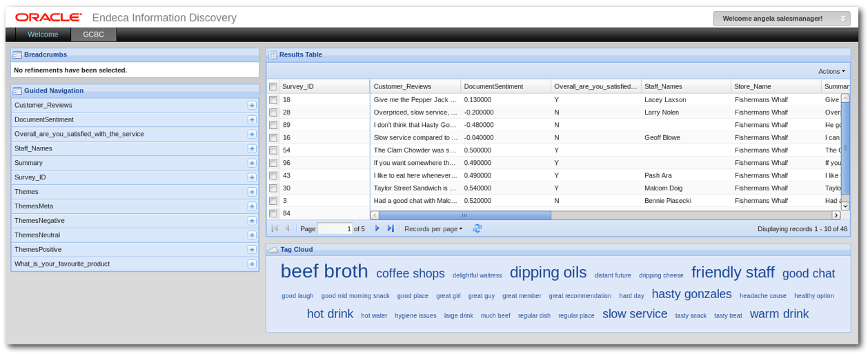Select the GCBC tab
Viewport: 868px width, 354px height.
93,35
